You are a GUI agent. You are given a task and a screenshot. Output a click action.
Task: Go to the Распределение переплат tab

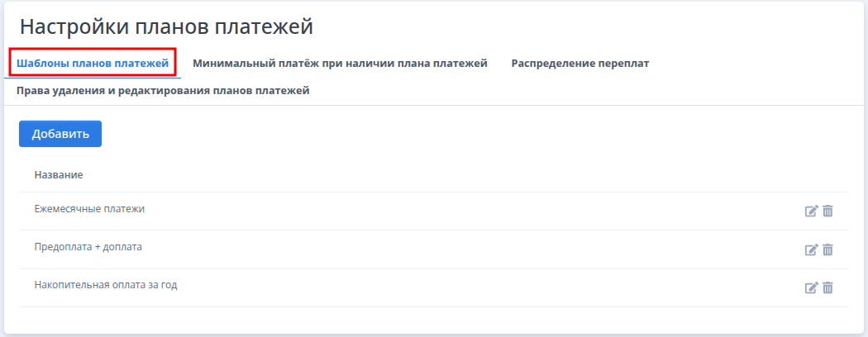click(x=579, y=63)
